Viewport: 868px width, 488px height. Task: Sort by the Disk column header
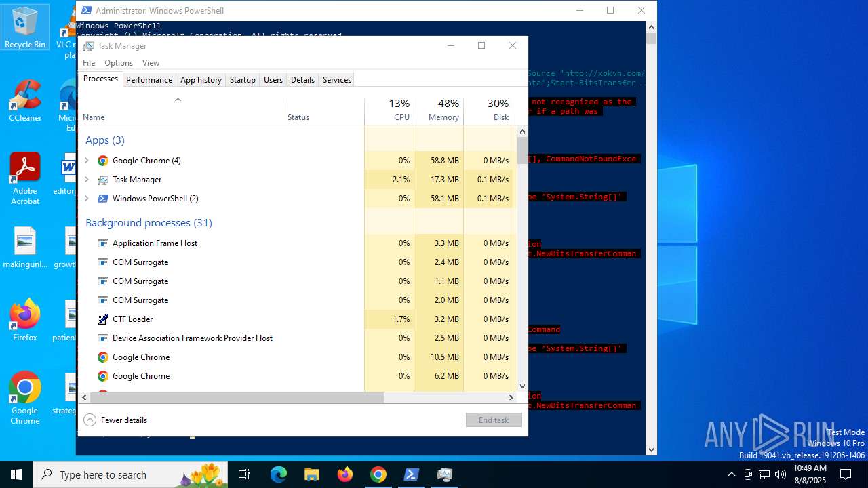point(488,112)
